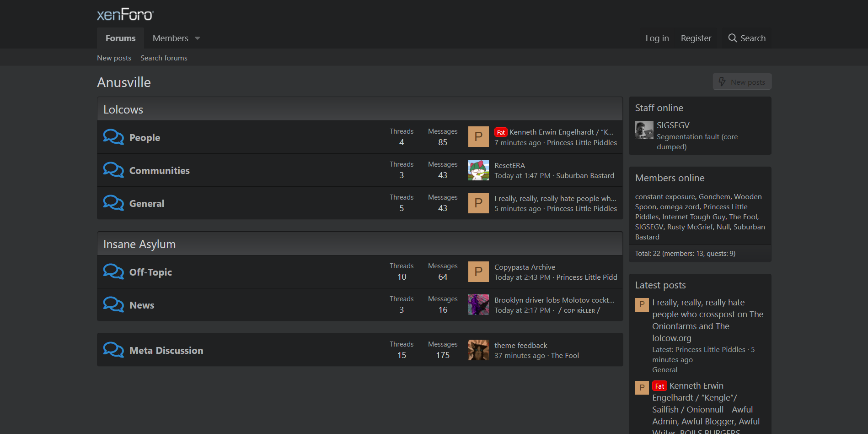Open the Insane Asylum category header
This screenshot has width=868, height=434.
click(139, 244)
